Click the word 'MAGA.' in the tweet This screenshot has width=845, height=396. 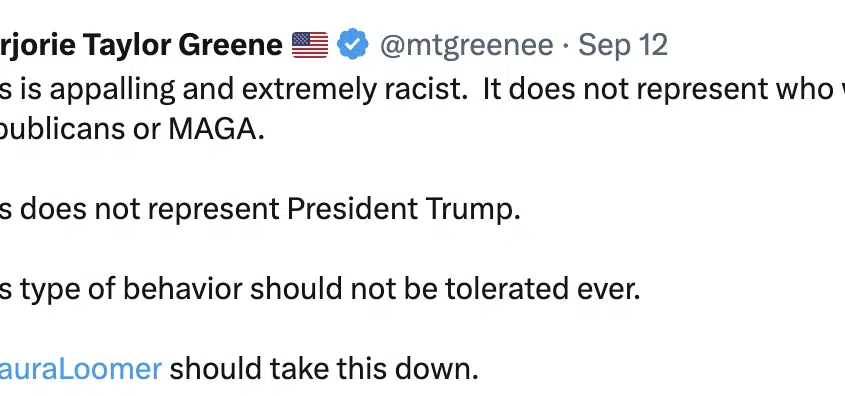tap(217, 130)
